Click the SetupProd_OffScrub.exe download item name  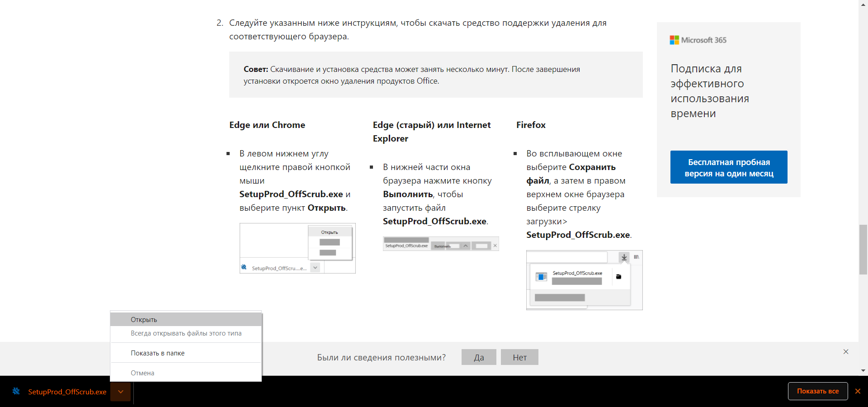pos(67,392)
